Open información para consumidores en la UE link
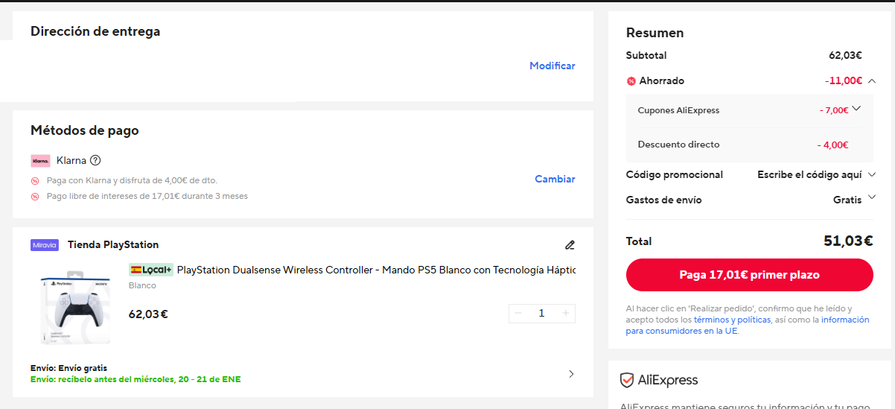 click(748, 325)
